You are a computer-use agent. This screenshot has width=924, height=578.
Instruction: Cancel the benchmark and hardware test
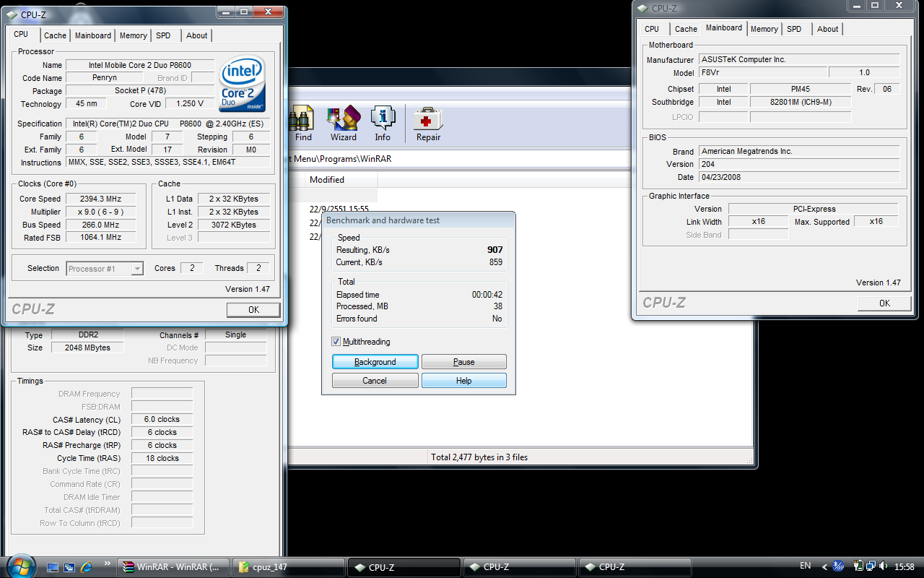[x=375, y=381]
